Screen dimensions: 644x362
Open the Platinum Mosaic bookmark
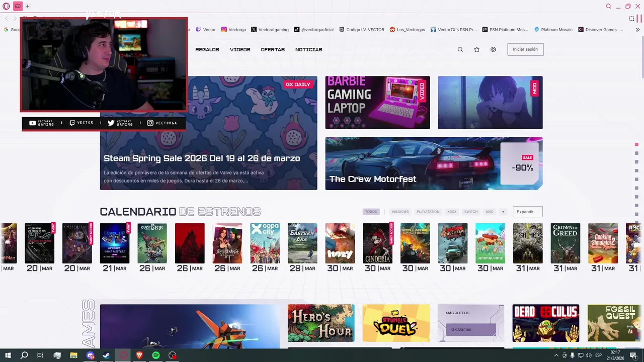click(x=553, y=30)
